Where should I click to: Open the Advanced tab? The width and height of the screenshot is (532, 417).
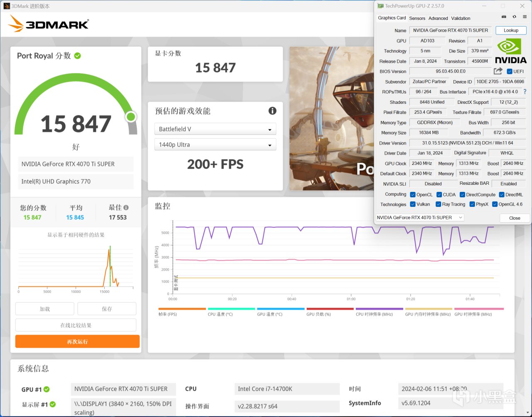coord(438,18)
